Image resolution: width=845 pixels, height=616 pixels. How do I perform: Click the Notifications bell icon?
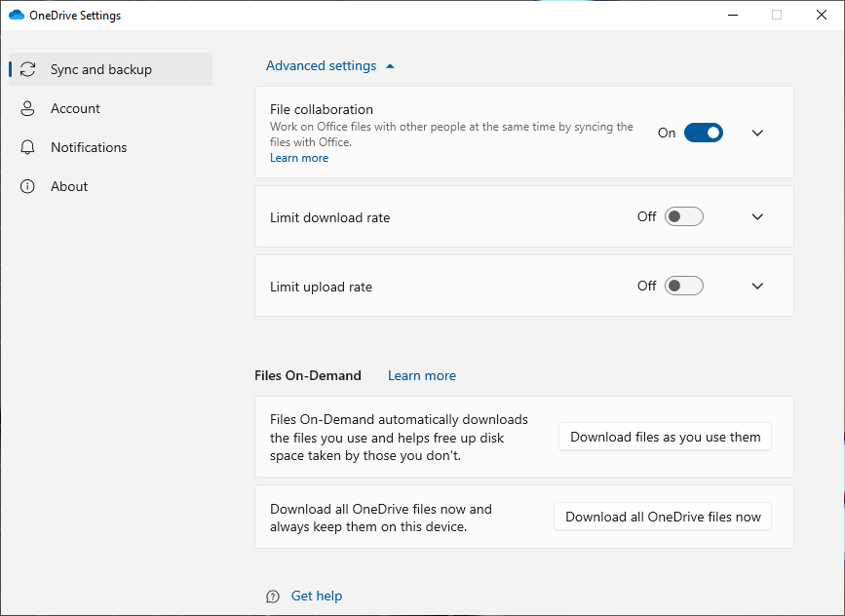28,147
